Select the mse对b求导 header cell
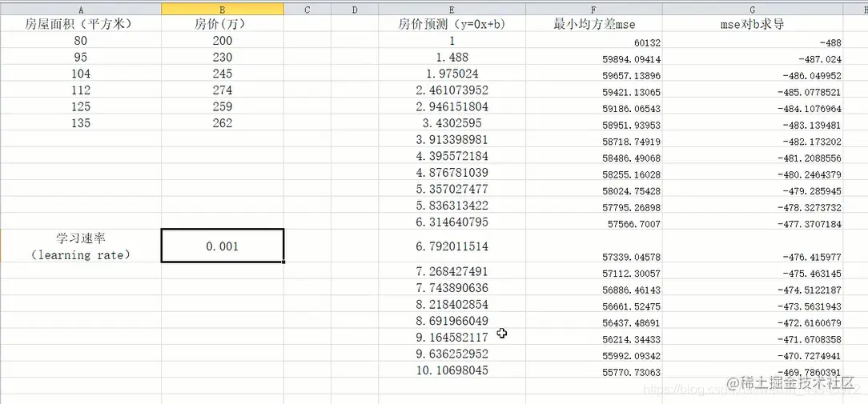The height and width of the screenshot is (404, 868). click(753, 24)
